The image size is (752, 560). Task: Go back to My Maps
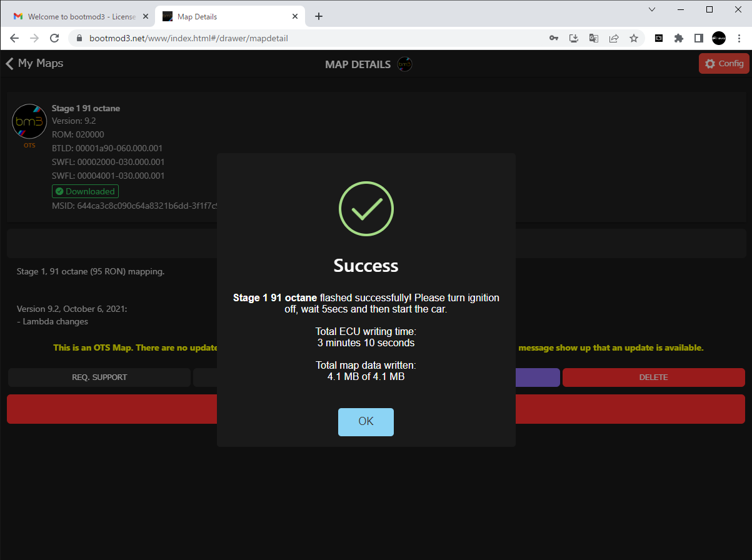pos(34,63)
